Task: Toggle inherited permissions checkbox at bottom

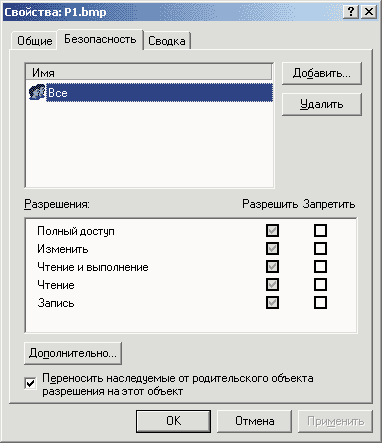Action: tap(30, 383)
